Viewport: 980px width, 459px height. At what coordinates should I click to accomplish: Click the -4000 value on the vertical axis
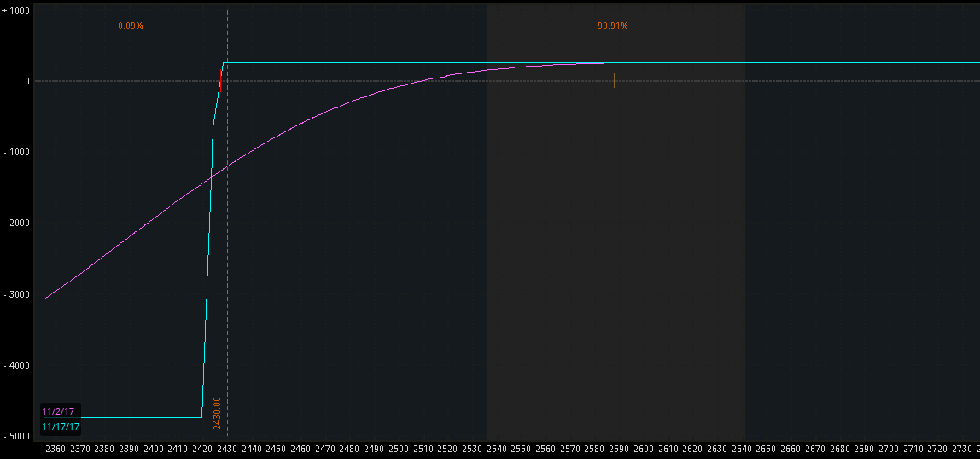coord(17,365)
